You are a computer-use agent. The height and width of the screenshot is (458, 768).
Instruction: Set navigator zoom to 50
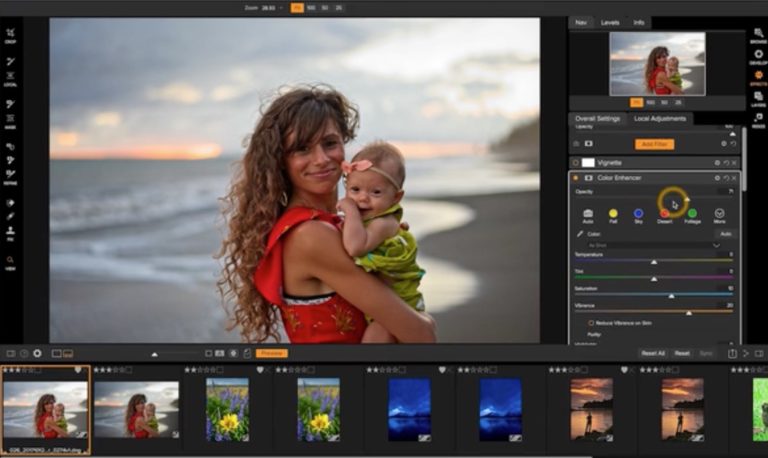tap(664, 102)
